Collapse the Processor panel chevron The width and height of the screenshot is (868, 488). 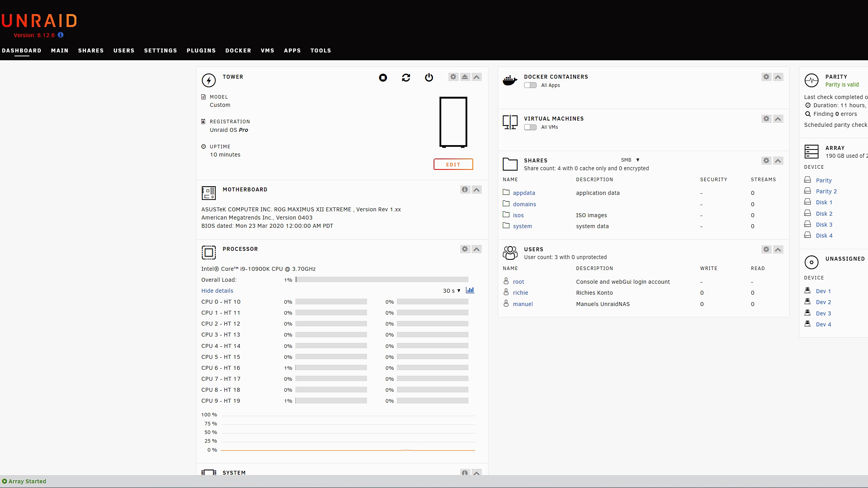tap(477, 249)
